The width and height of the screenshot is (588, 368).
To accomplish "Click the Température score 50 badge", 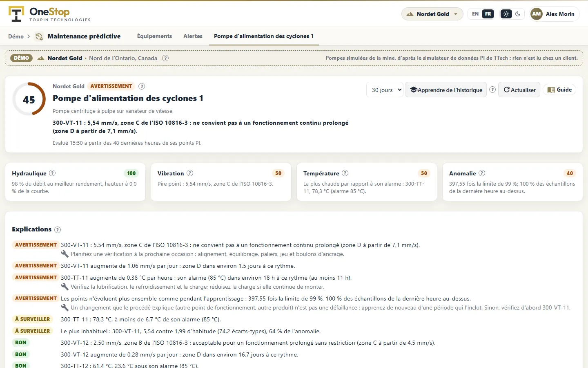I will click(x=424, y=173).
